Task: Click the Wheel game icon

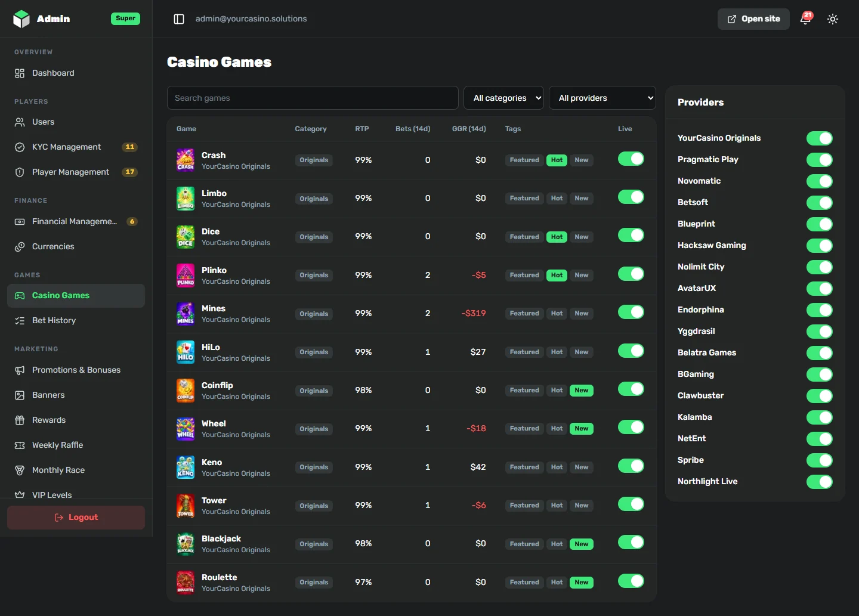Action: [186, 429]
